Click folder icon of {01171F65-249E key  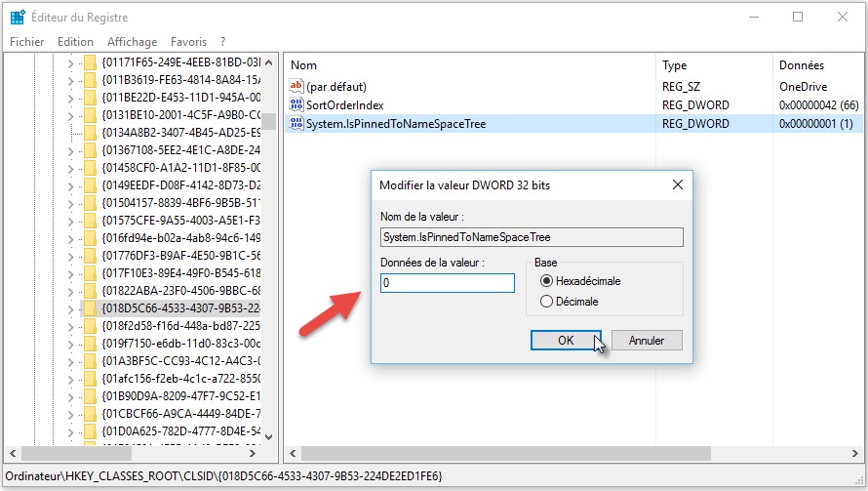point(89,61)
